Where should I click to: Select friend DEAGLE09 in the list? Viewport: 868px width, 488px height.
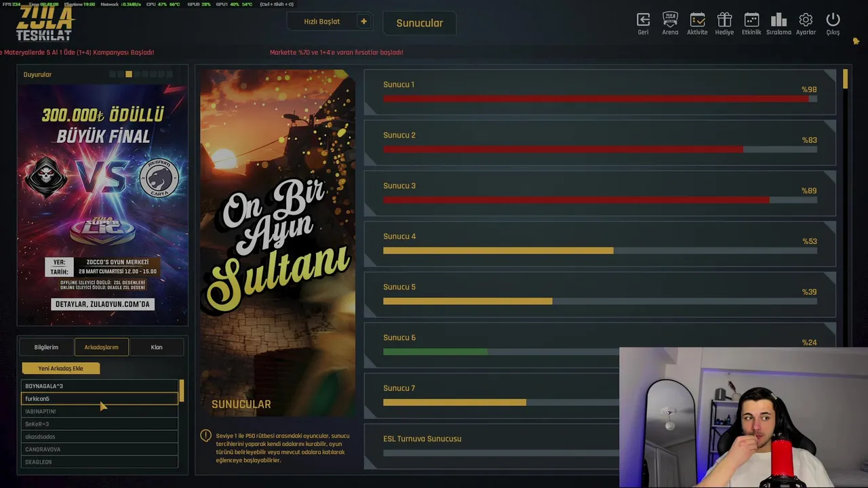pos(100,462)
